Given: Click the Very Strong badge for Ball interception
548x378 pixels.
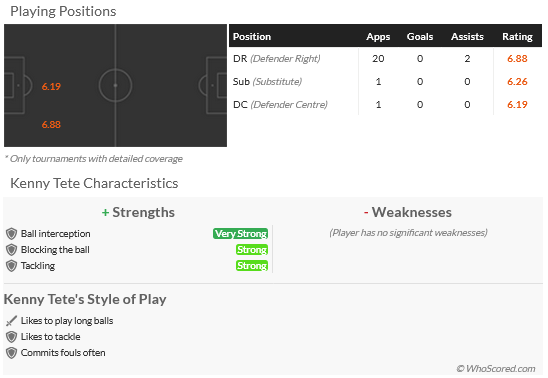Looking at the screenshot, I should click(240, 233).
